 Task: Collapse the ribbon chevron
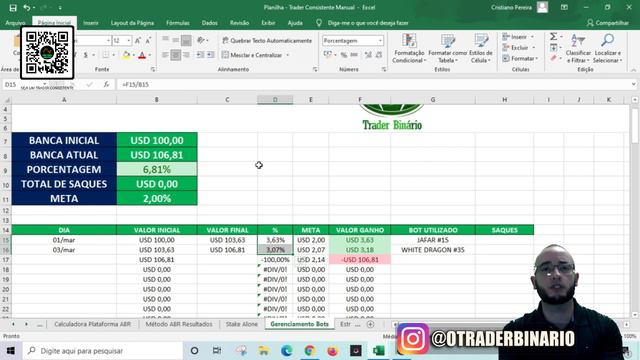tap(633, 70)
